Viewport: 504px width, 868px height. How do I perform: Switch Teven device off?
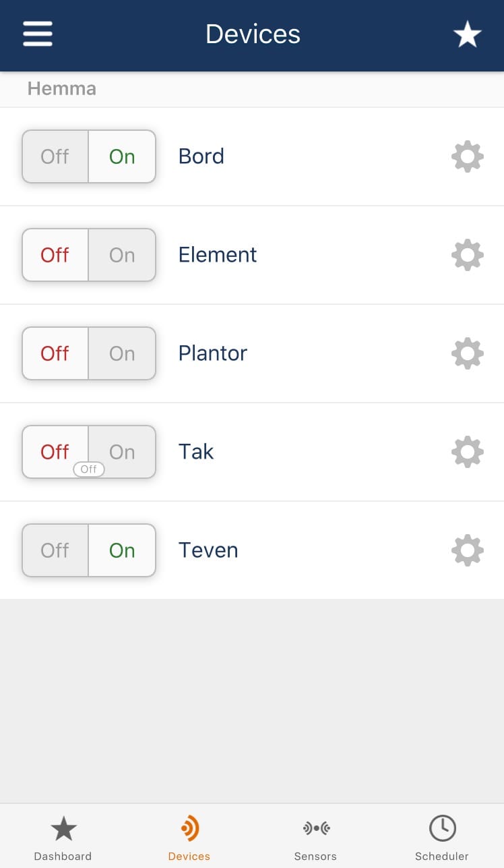[x=55, y=550]
